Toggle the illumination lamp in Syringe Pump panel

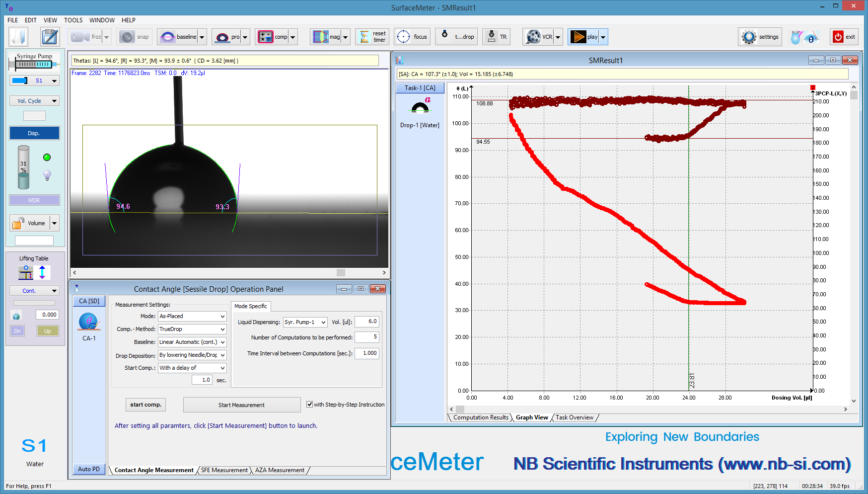[47, 175]
